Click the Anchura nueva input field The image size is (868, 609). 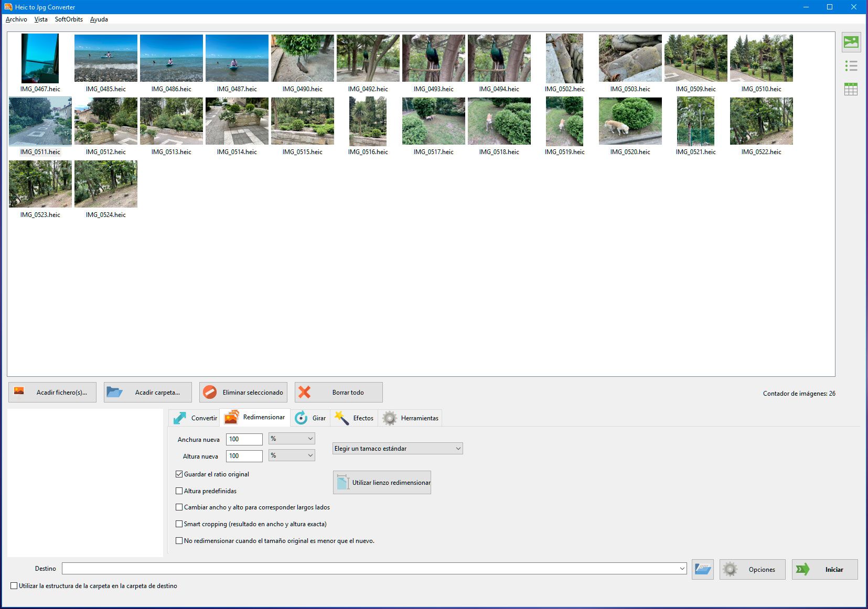point(244,439)
